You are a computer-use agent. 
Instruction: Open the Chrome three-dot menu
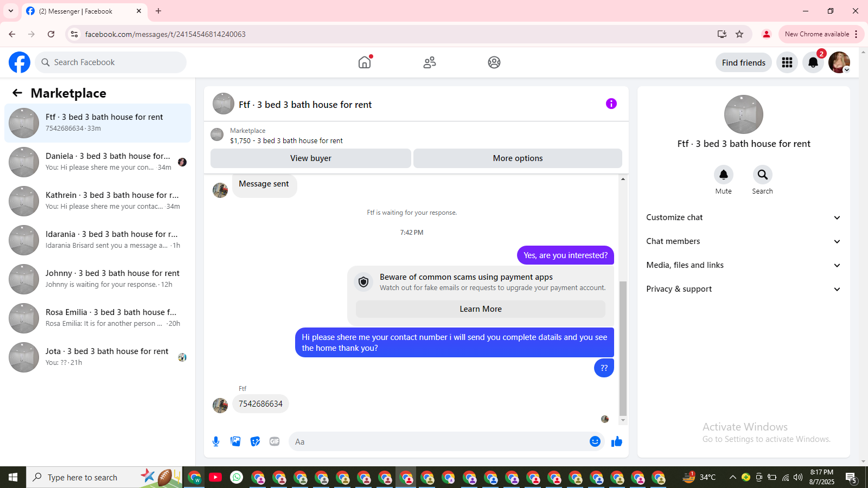pyautogui.click(x=856, y=34)
